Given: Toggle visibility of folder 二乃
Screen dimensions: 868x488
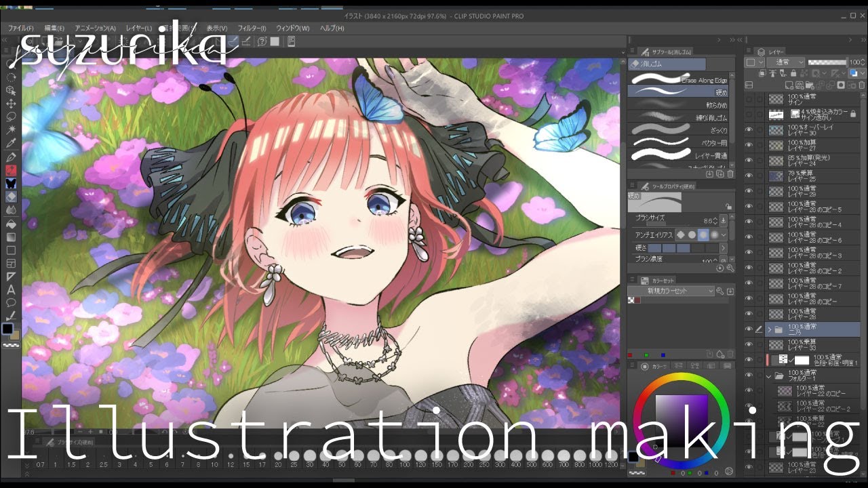Looking at the screenshot, I should (x=749, y=329).
